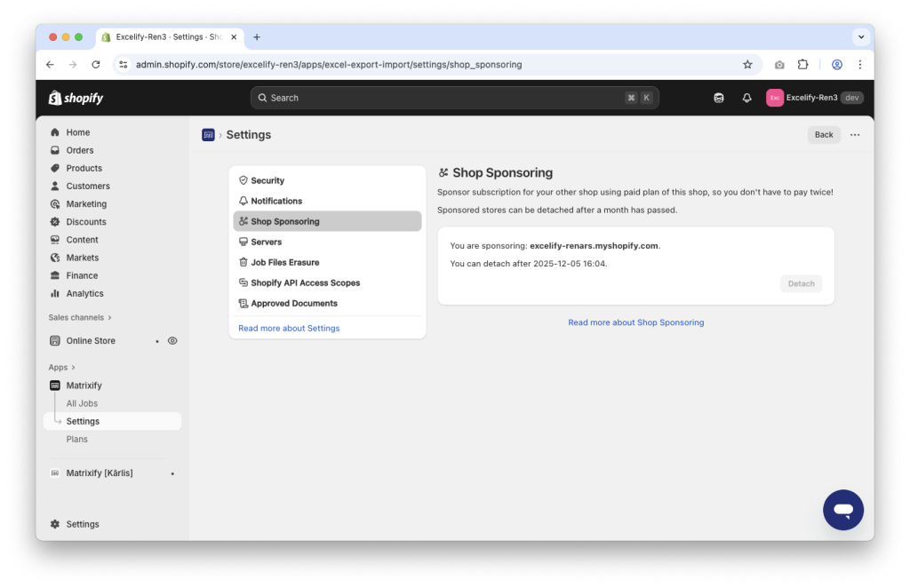Open the Orders section via its icon

click(x=55, y=150)
